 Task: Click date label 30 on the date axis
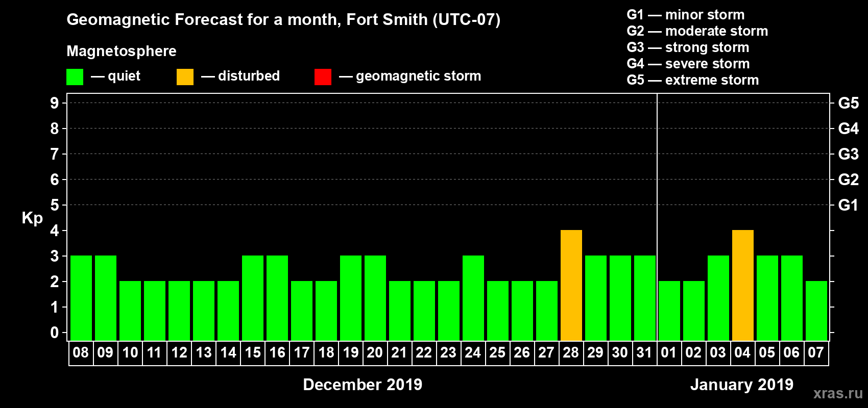620,353
